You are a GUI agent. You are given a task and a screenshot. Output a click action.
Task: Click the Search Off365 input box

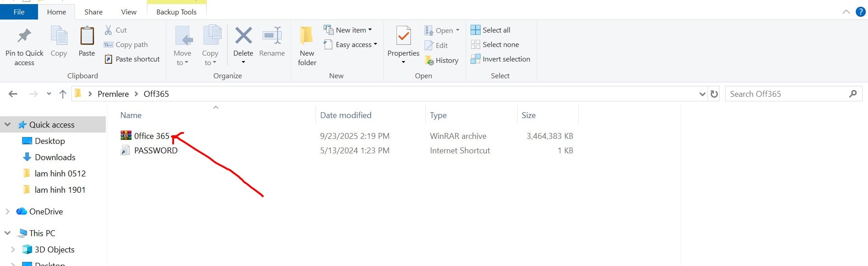coord(787,94)
